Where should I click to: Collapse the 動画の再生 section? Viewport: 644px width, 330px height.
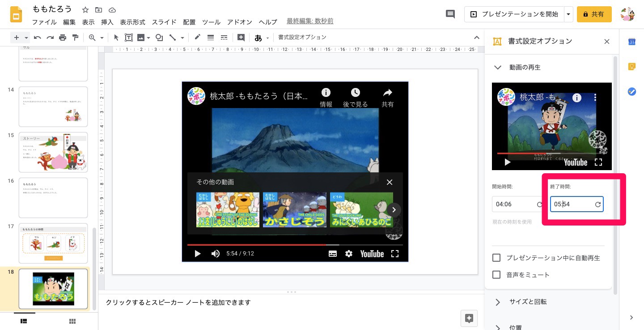[x=497, y=67]
